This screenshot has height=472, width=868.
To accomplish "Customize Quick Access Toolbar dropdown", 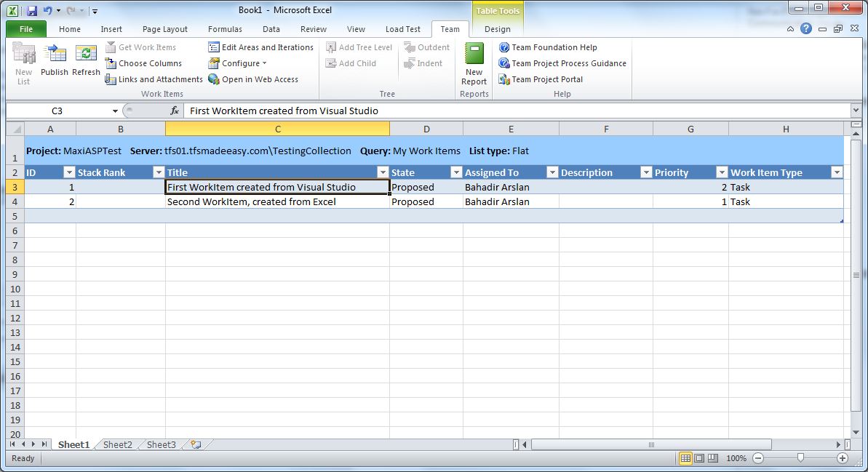I will click(95, 11).
